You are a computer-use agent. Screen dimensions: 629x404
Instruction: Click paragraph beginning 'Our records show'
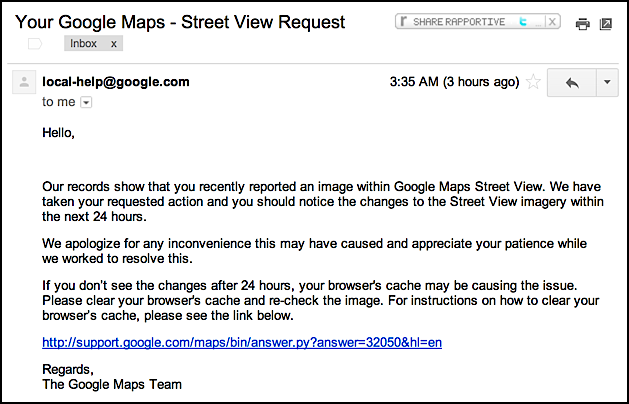[323, 202]
